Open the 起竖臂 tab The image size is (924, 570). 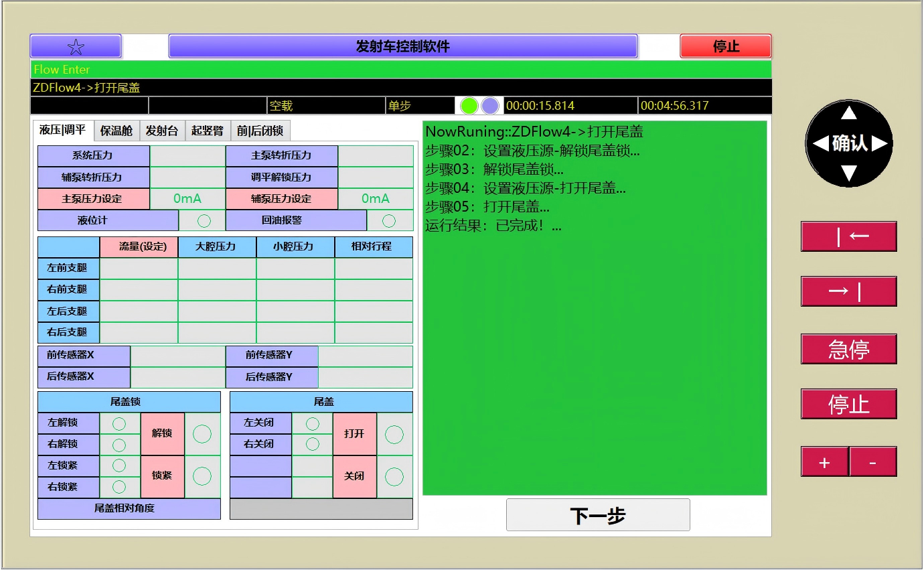[x=208, y=131]
